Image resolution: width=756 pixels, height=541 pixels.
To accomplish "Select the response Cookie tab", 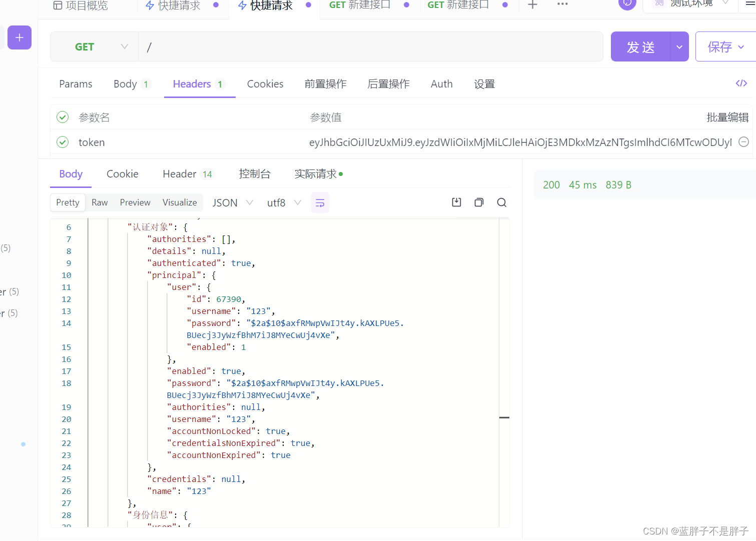I will coord(123,173).
